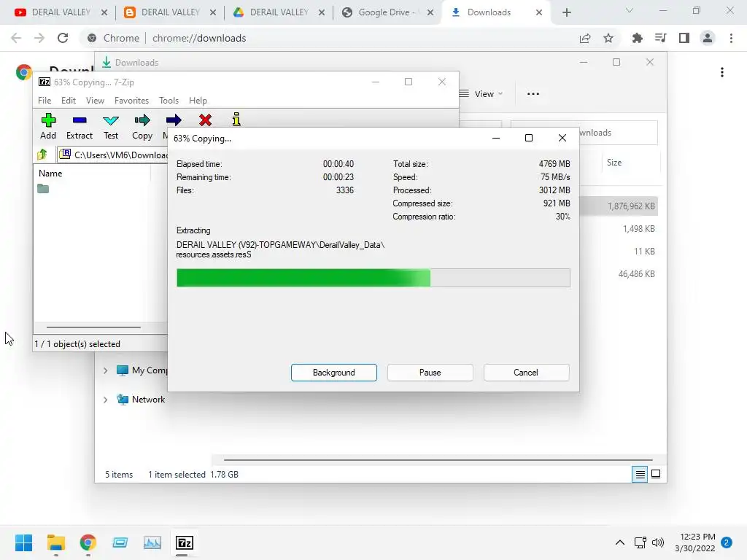This screenshot has width=747, height=560.
Task: Open Windows Start menu
Action: pos(24,542)
